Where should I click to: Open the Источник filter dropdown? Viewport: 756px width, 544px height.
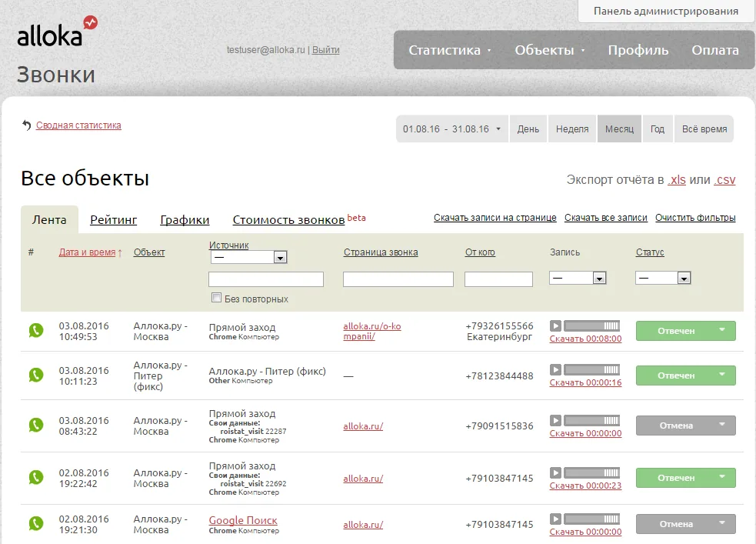point(248,257)
